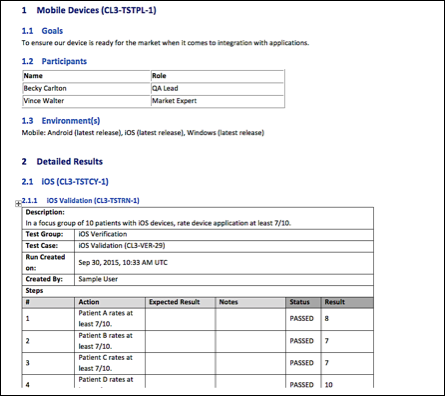Click 'Patient B rates at least 7/10' cell
The width and height of the screenshot is (445, 396).
pos(110,341)
